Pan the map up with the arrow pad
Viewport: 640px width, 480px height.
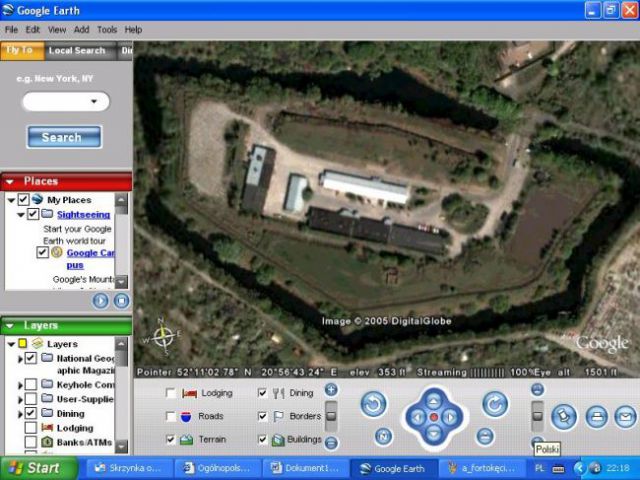(x=434, y=402)
